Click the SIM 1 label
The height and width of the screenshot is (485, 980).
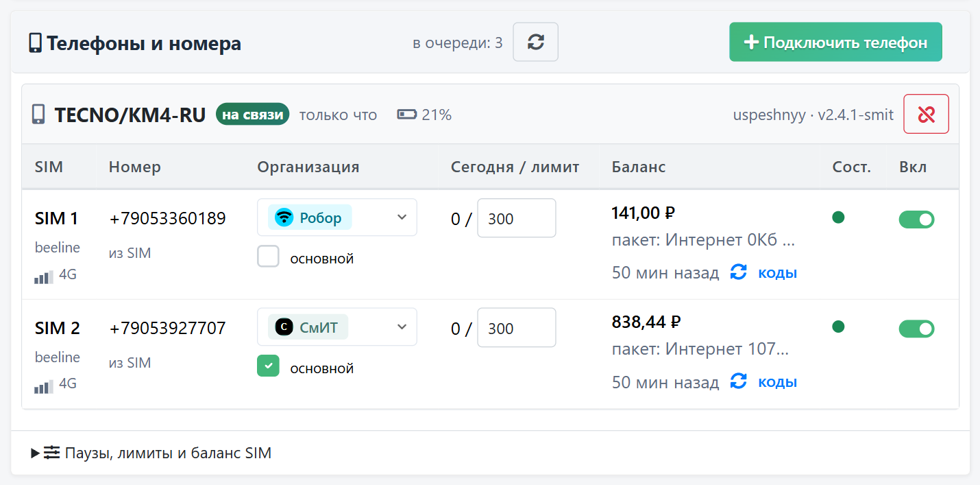(x=58, y=219)
